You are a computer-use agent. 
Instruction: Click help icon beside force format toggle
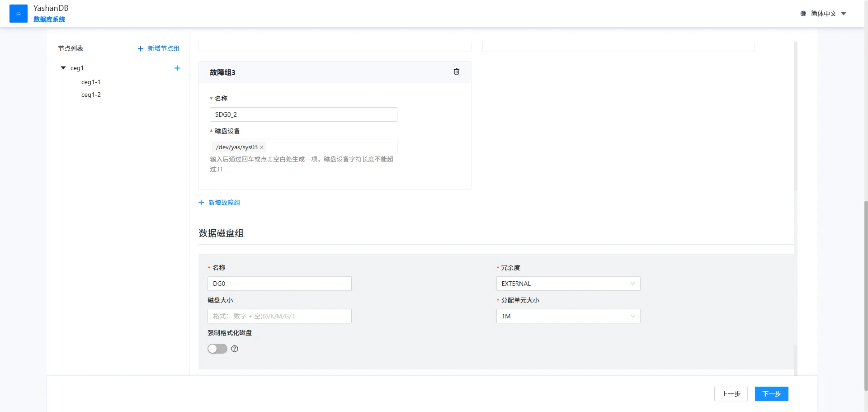pos(235,349)
